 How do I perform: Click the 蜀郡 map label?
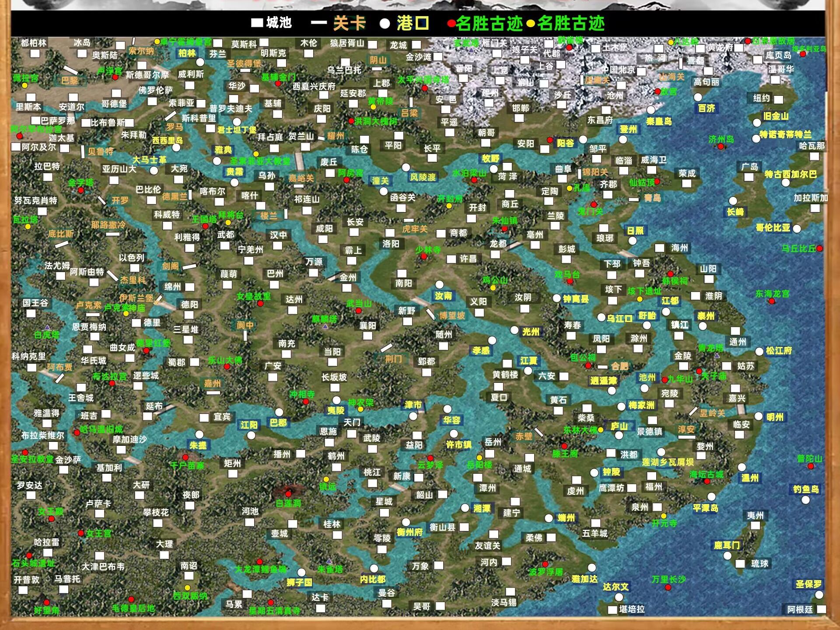(x=177, y=362)
